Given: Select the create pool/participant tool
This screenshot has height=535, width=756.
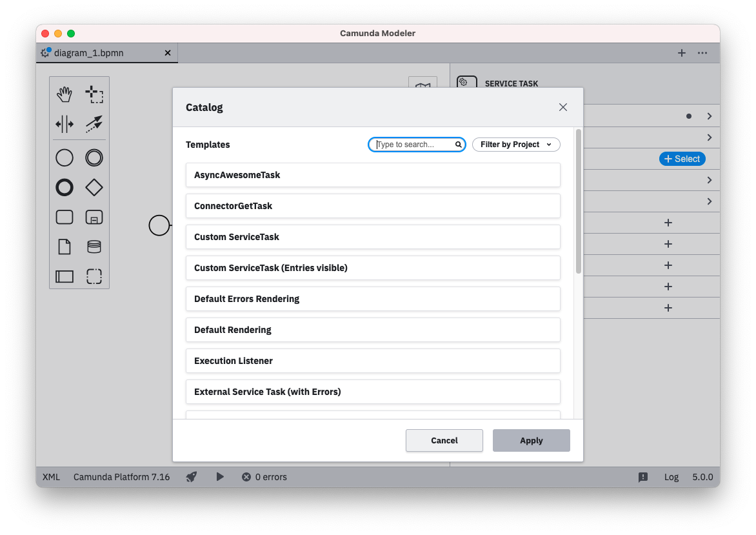Looking at the screenshot, I should click(65, 276).
